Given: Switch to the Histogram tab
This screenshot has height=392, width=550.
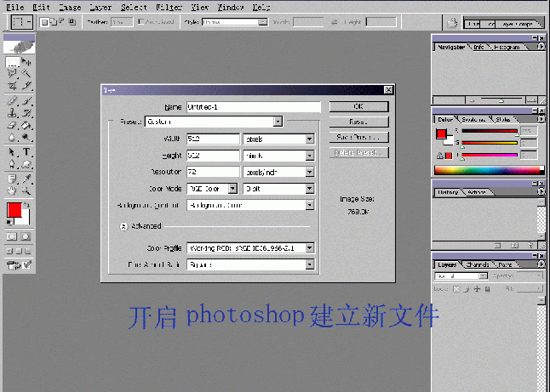Looking at the screenshot, I should [x=507, y=47].
